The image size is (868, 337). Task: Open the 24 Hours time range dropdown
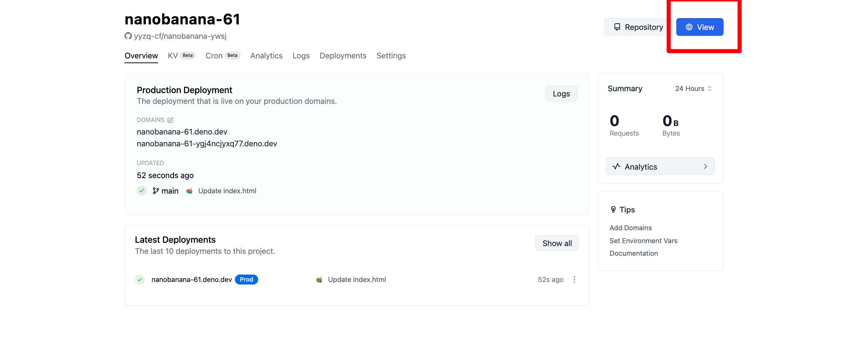pos(693,89)
